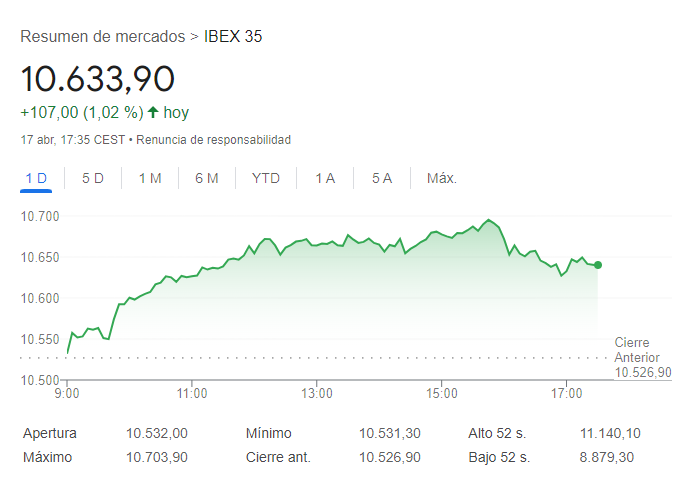Open the 1 M time range tab
This screenshot has width=695, height=480.
click(x=150, y=178)
